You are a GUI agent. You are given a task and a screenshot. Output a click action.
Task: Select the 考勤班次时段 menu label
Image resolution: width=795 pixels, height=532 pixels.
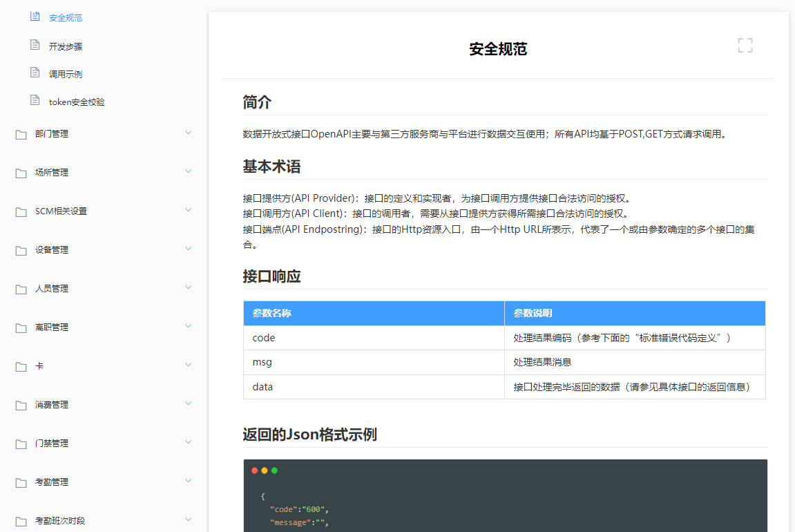coord(60,521)
